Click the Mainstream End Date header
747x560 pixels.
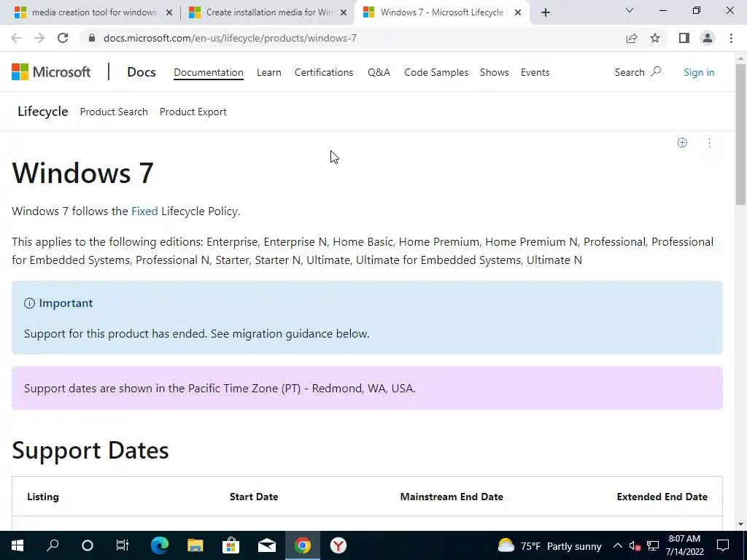pos(452,497)
